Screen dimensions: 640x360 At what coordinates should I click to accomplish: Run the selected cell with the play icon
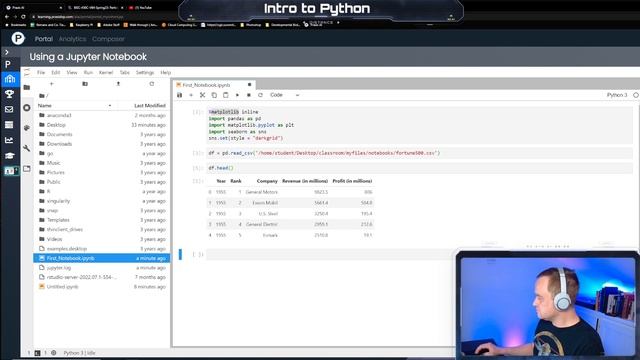[x=237, y=95]
